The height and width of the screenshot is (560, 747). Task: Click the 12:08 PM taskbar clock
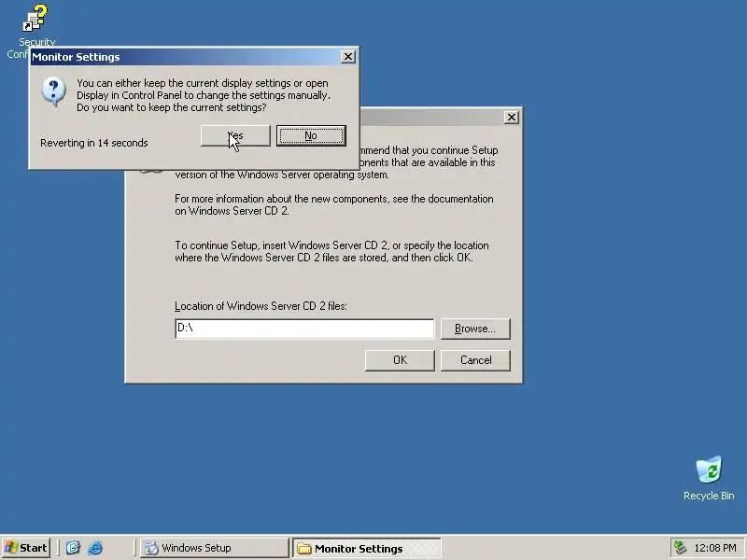click(715, 548)
